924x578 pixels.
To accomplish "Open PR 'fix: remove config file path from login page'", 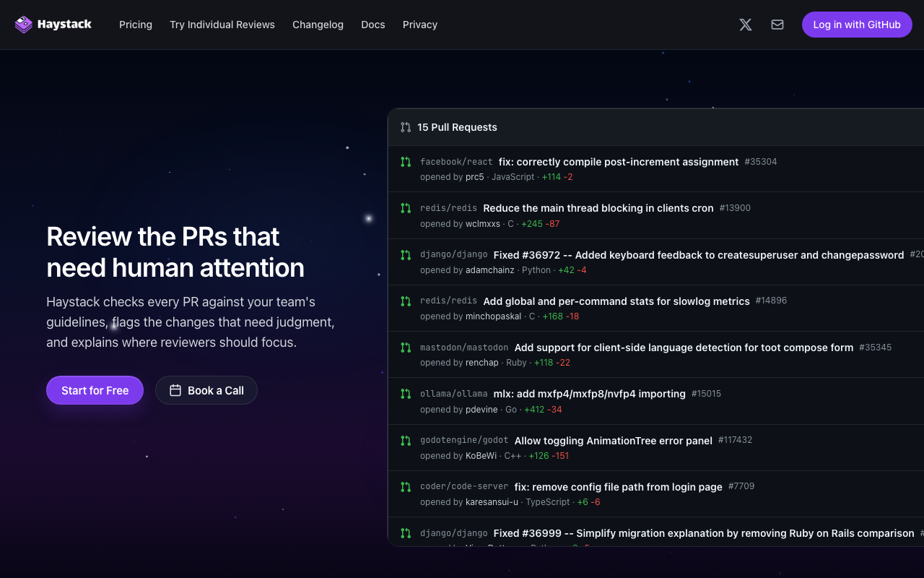I will [x=619, y=487].
